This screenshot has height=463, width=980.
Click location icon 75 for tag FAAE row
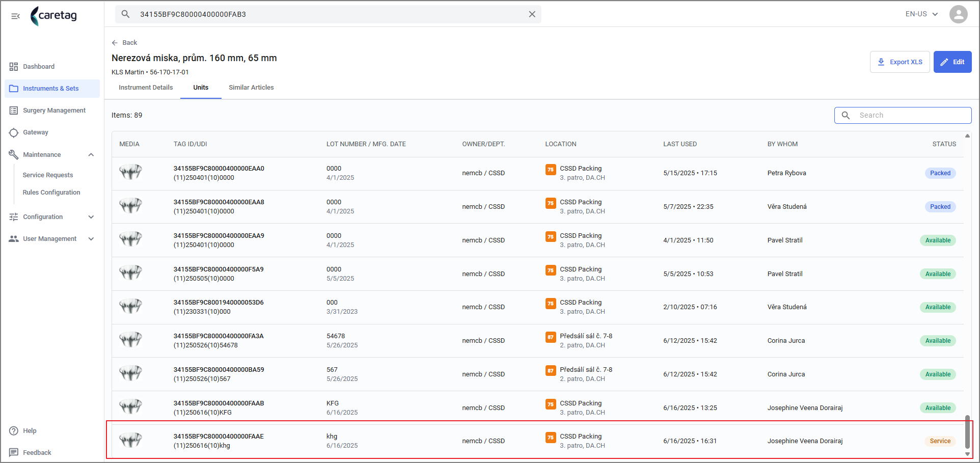click(x=551, y=438)
